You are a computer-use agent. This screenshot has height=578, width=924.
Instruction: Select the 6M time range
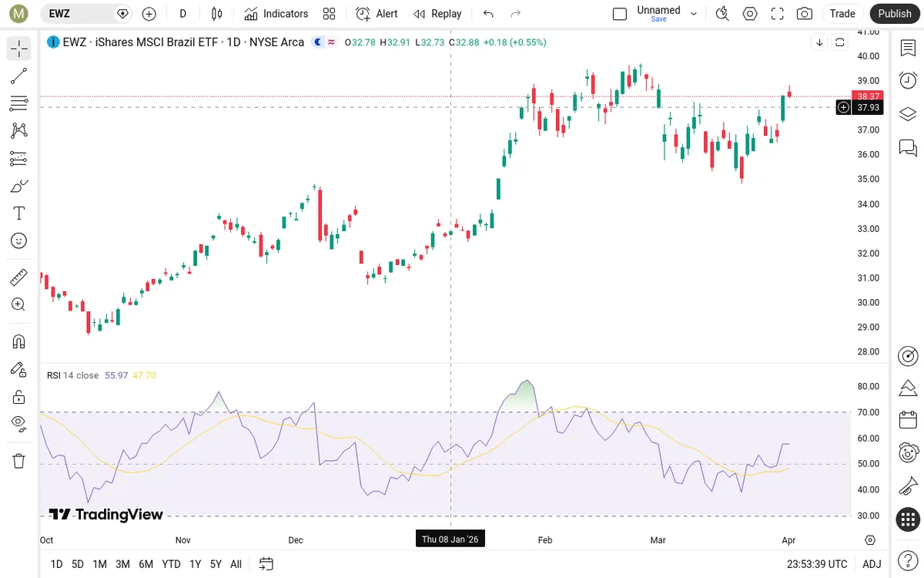tap(146, 564)
